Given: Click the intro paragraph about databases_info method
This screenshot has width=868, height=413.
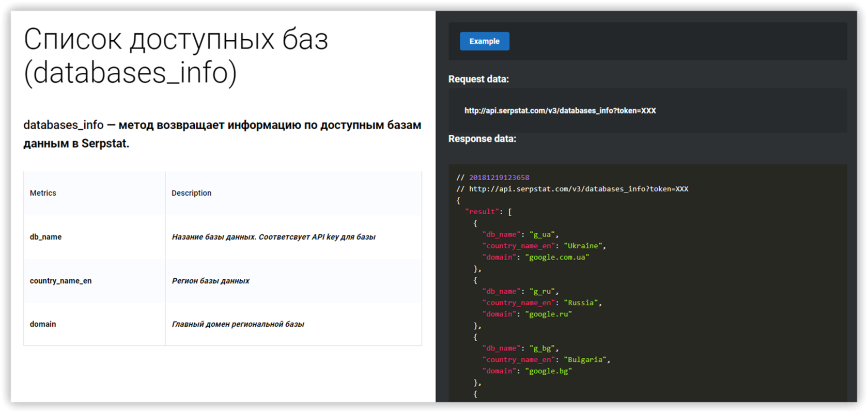Looking at the screenshot, I should (222, 134).
